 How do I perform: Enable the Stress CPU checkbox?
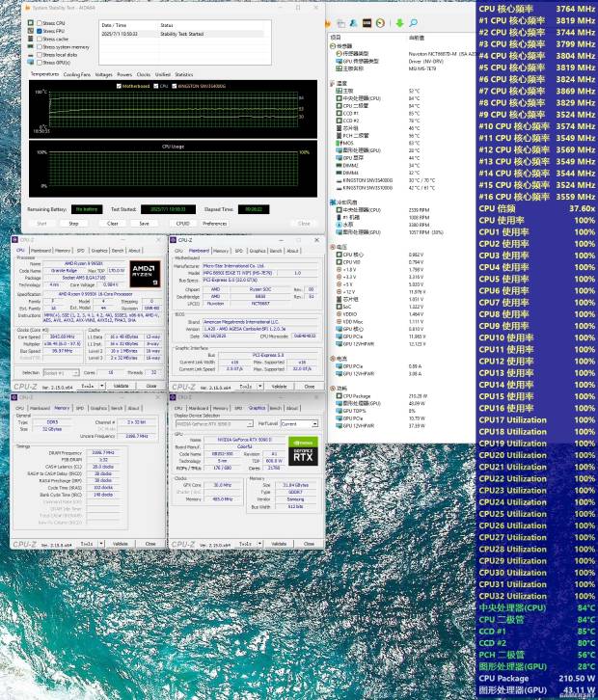click(40, 23)
